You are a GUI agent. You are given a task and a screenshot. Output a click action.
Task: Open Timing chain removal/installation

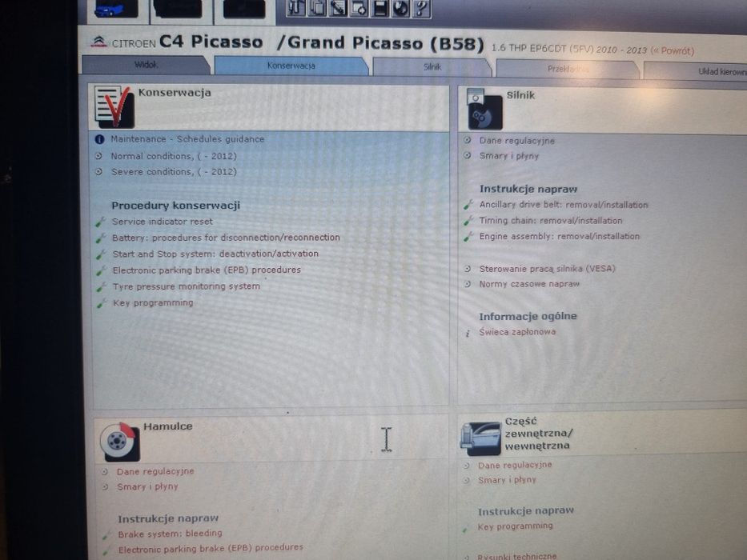tap(551, 221)
